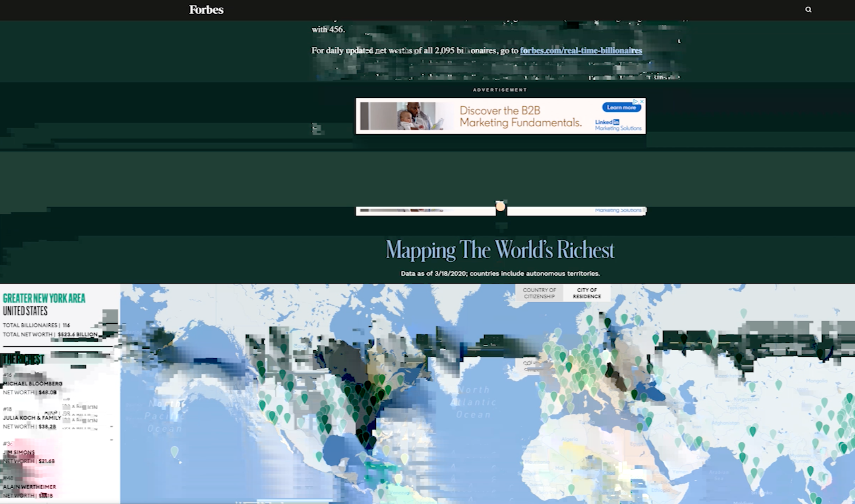855x504 pixels.
Task: Click the map pin over Mexico
Action: [319, 456]
